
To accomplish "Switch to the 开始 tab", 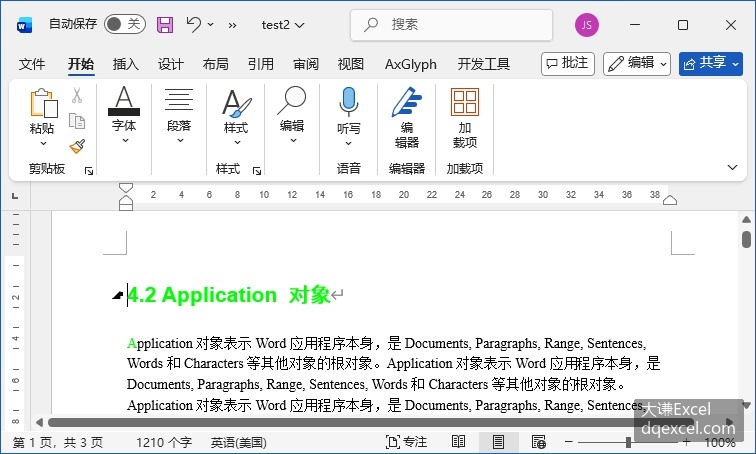I will click(x=81, y=64).
